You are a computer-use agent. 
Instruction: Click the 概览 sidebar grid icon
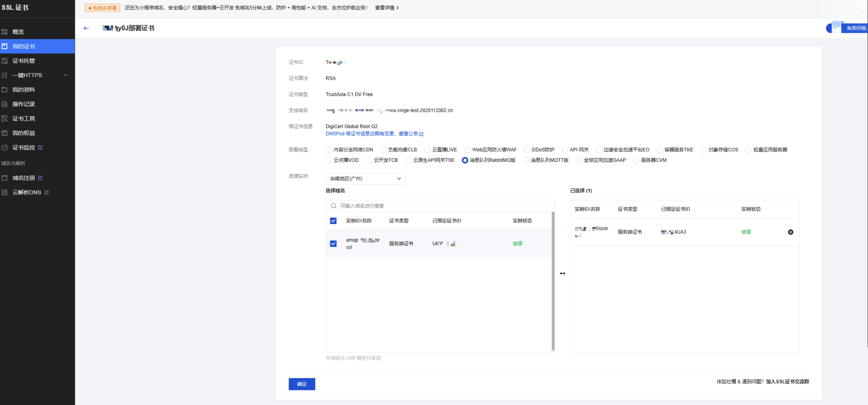tap(5, 32)
